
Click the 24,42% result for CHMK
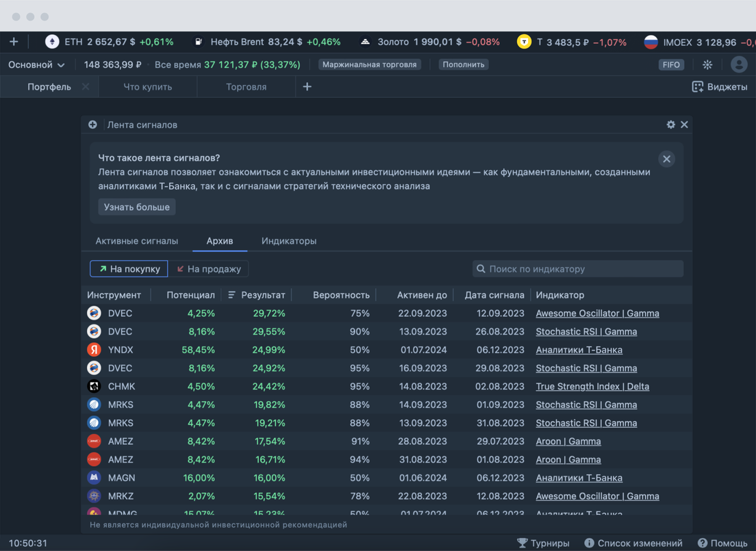[268, 386]
